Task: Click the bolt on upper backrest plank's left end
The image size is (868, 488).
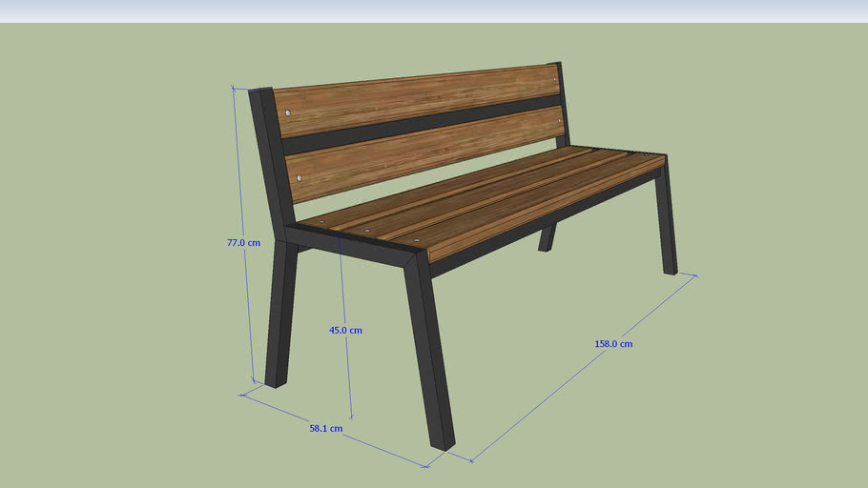Action: 287,113
